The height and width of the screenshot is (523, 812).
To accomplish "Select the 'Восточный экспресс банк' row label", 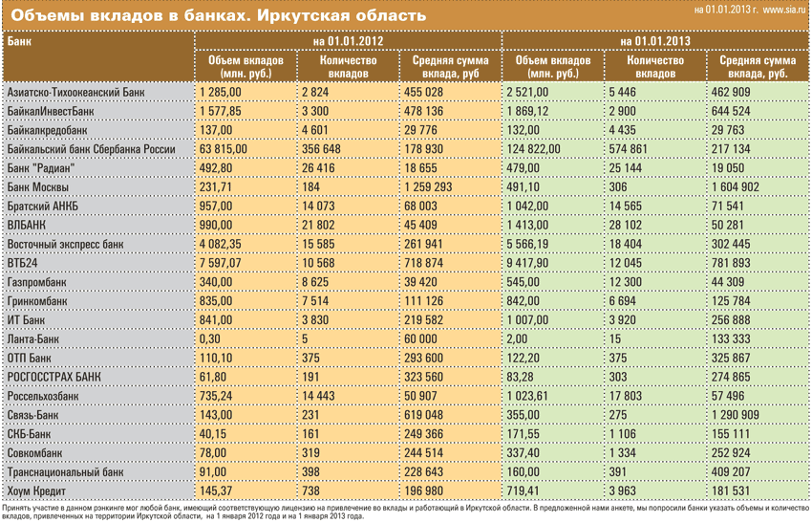I will [66, 245].
